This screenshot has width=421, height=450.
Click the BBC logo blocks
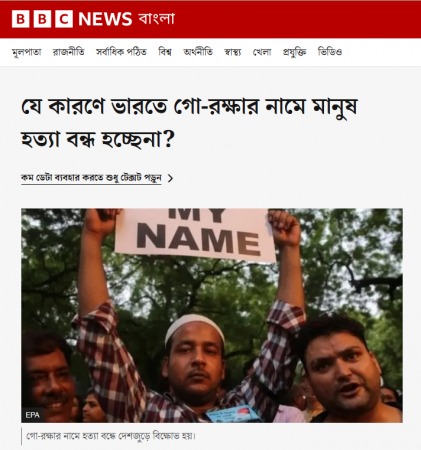click(x=42, y=19)
